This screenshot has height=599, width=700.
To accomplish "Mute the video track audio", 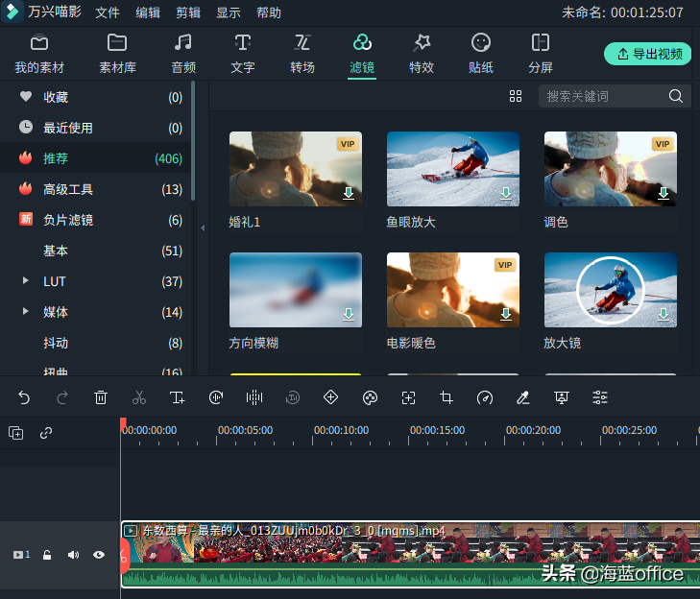I will (73, 555).
